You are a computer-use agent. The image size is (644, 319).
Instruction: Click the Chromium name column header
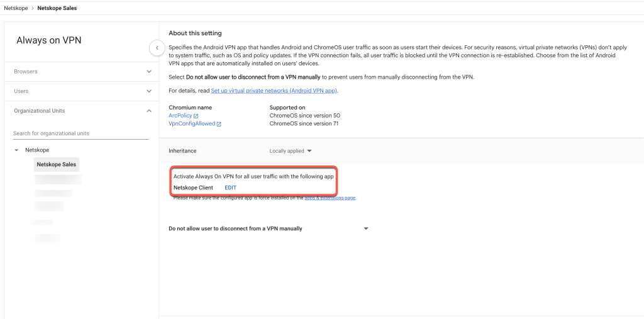pyautogui.click(x=191, y=108)
